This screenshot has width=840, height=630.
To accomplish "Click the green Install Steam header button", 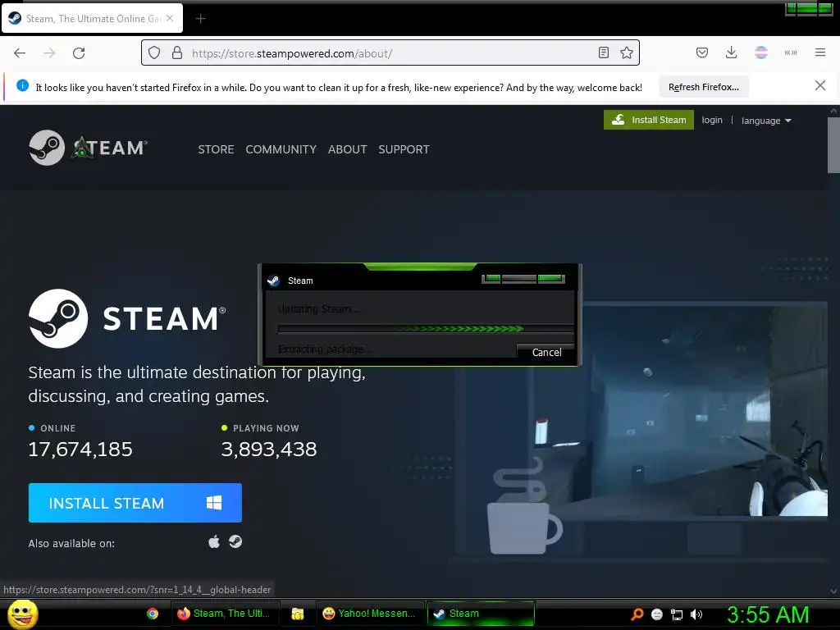I will (x=649, y=120).
